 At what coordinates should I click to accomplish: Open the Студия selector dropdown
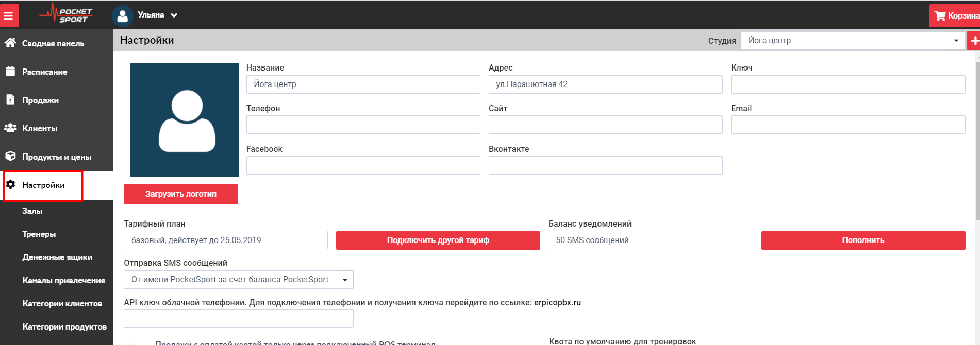853,41
